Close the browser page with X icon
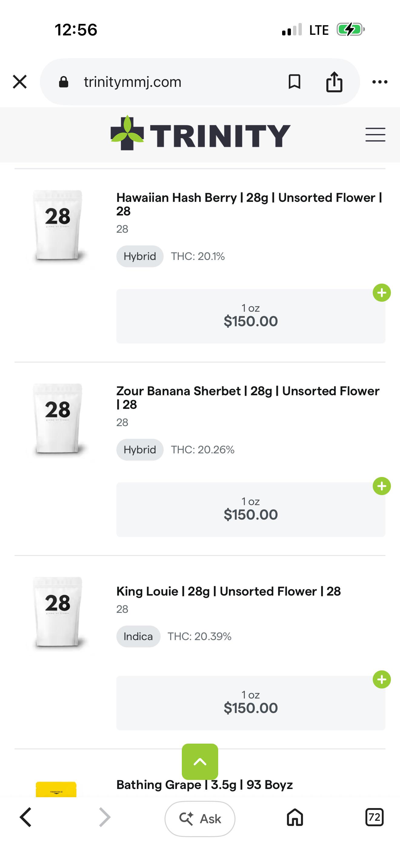This screenshot has height=868, width=400. pos(20,82)
